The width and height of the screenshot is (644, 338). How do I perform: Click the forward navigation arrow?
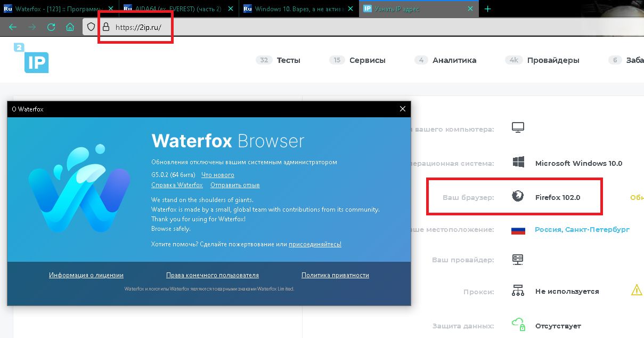(x=32, y=27)
